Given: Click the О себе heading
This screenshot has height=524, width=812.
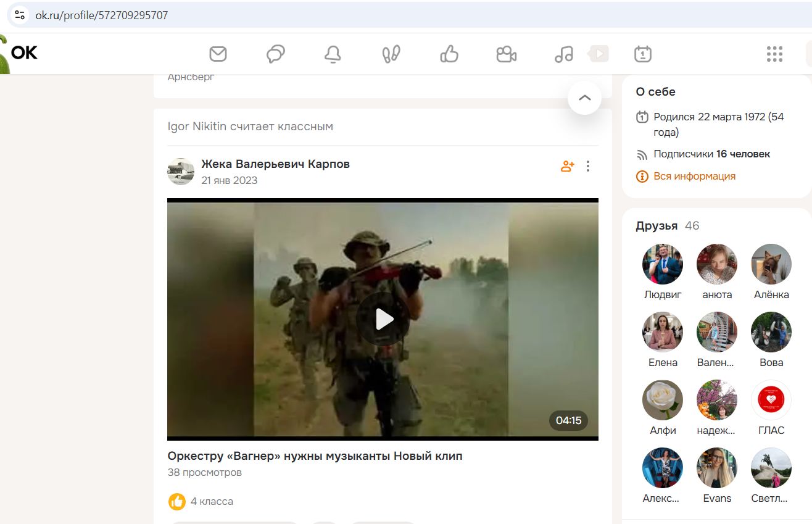Looking at the screenshot, I should (655, 91).
